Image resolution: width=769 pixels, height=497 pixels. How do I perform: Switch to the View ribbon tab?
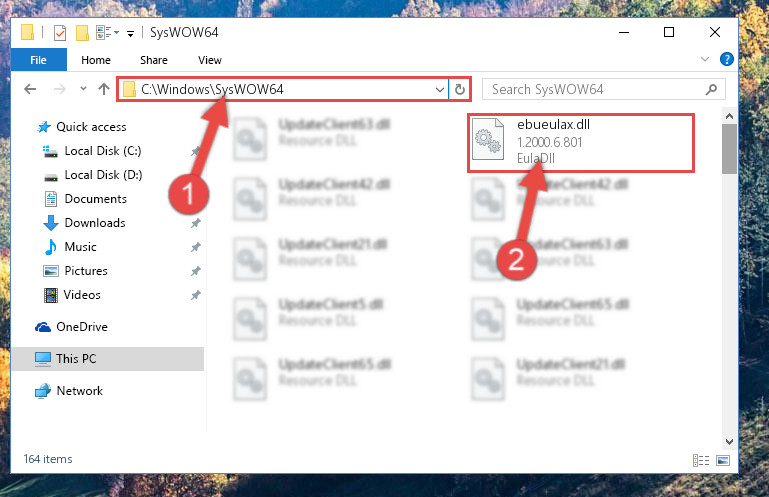coord(210,60)
